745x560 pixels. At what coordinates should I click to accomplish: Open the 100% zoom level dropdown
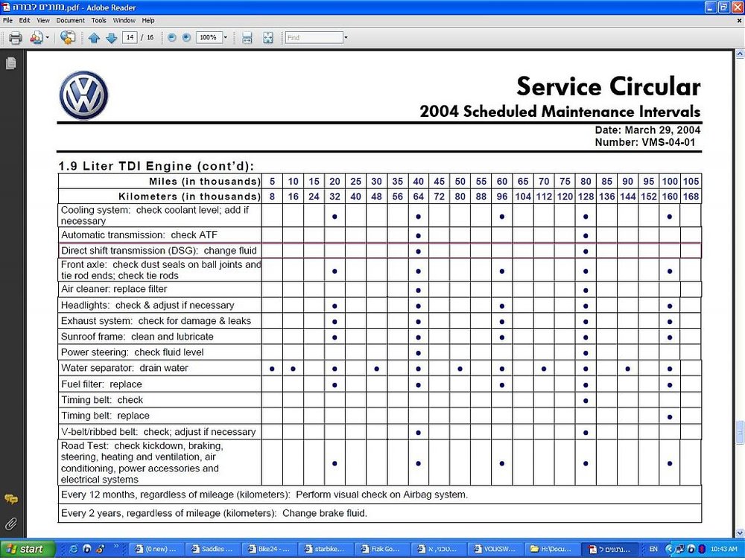(x=225, y=37)
